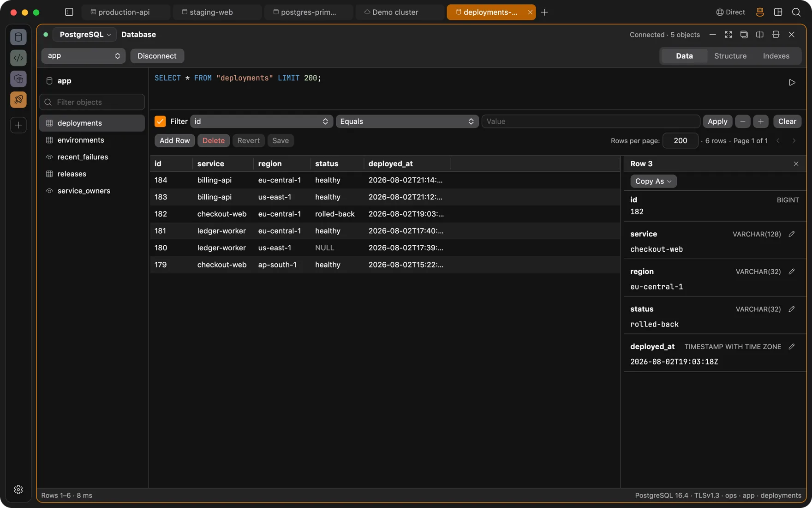Open search magnifier in title bar
Viewport: 812px width, 508px height.
click(796, 12)
